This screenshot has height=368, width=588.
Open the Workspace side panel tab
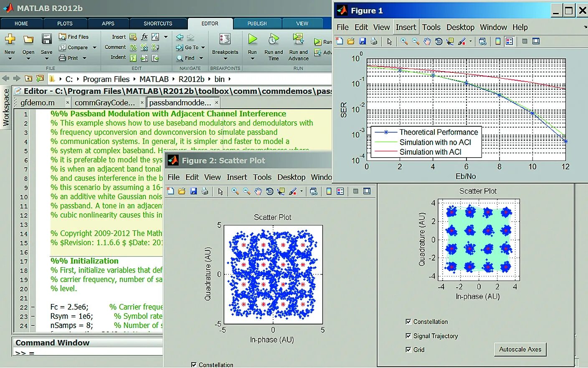[6, 107]
